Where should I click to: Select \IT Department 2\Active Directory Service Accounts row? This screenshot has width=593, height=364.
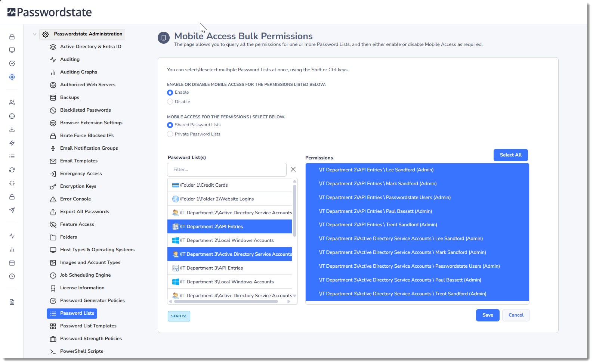pyautogui.click(x=230, y=213)
